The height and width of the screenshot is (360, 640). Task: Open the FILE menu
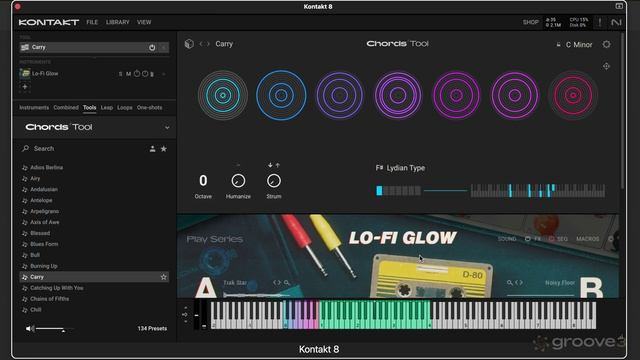(x=92, y=22)
